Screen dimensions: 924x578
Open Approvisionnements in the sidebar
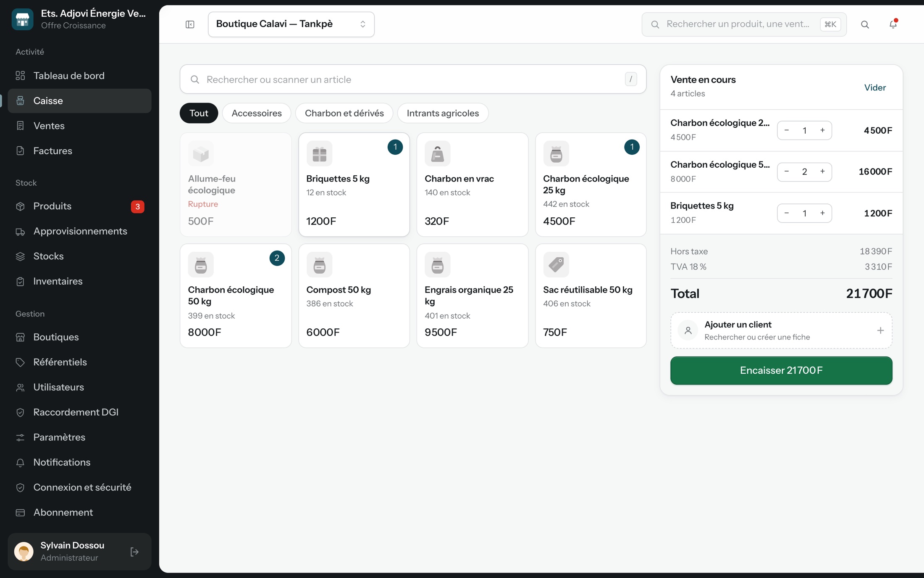click(79, 231)
